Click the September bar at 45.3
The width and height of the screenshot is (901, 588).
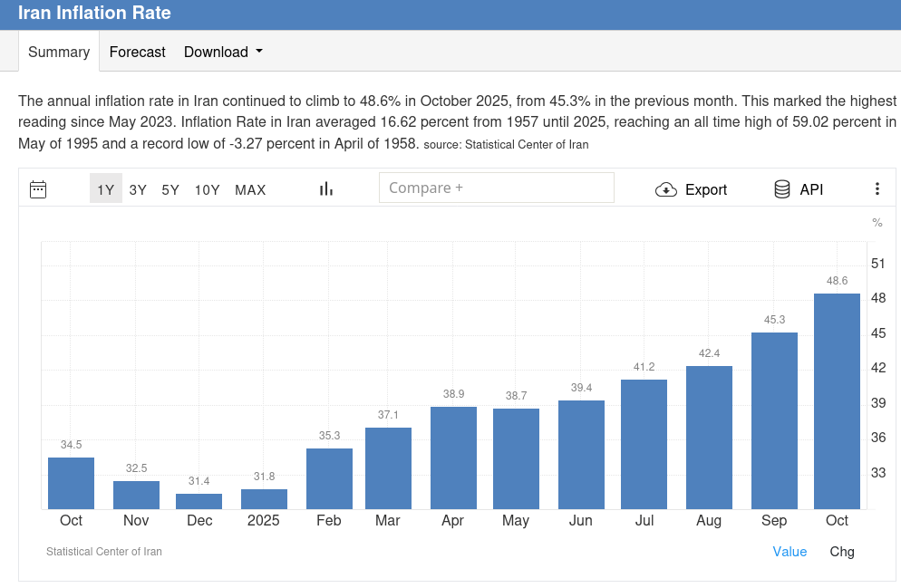point(774,421)
